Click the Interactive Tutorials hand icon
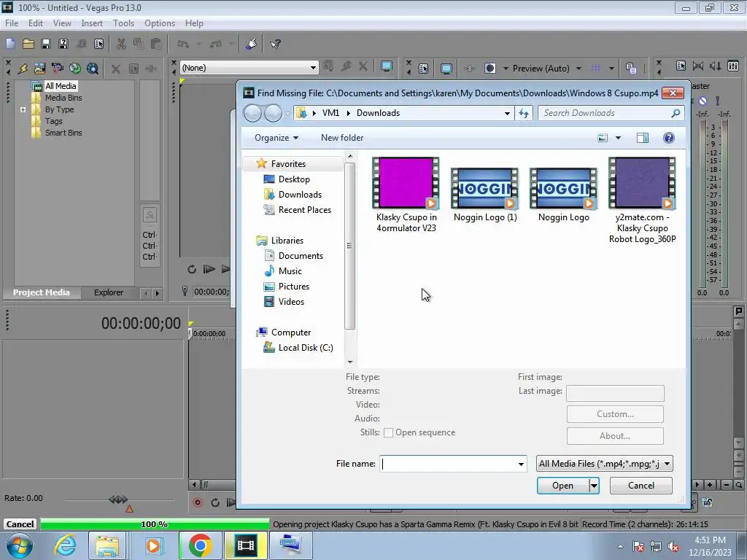Viewport: 747px width, 560px height. 251,44
